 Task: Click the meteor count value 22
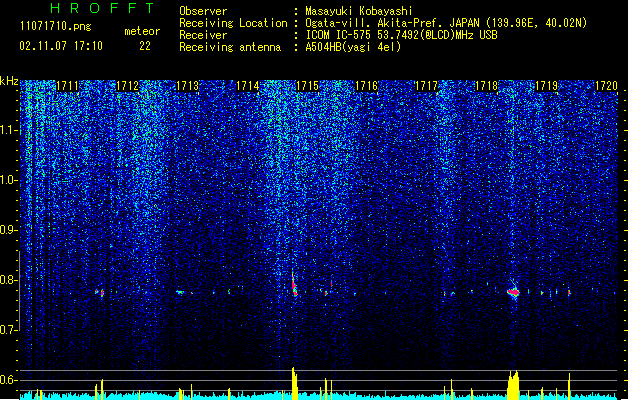(145, 46)
